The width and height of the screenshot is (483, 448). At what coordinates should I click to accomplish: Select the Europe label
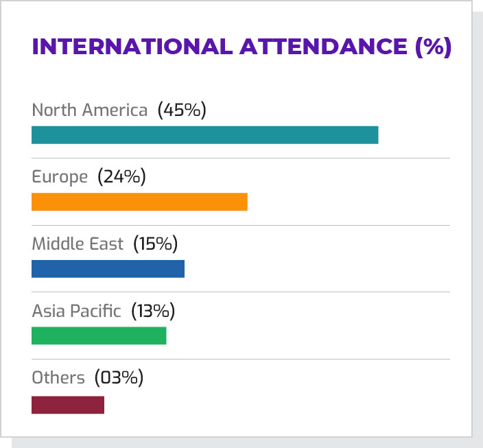(x=60, y=177)
